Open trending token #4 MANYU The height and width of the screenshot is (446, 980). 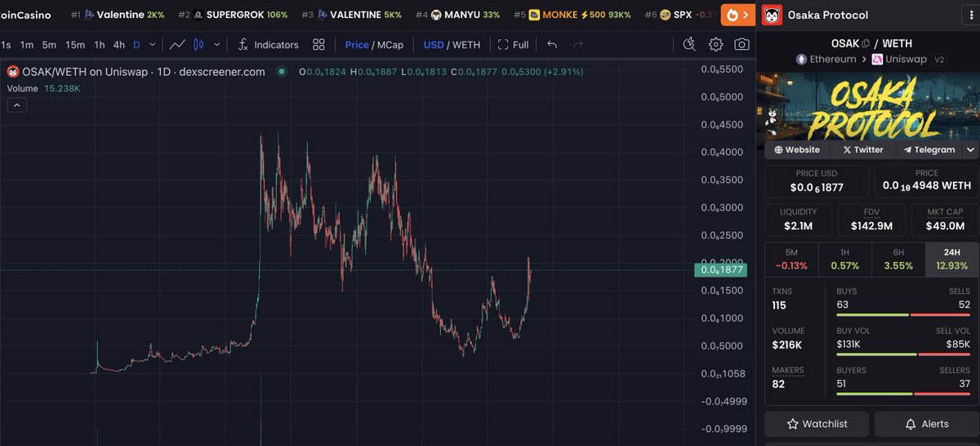(457, 15)
